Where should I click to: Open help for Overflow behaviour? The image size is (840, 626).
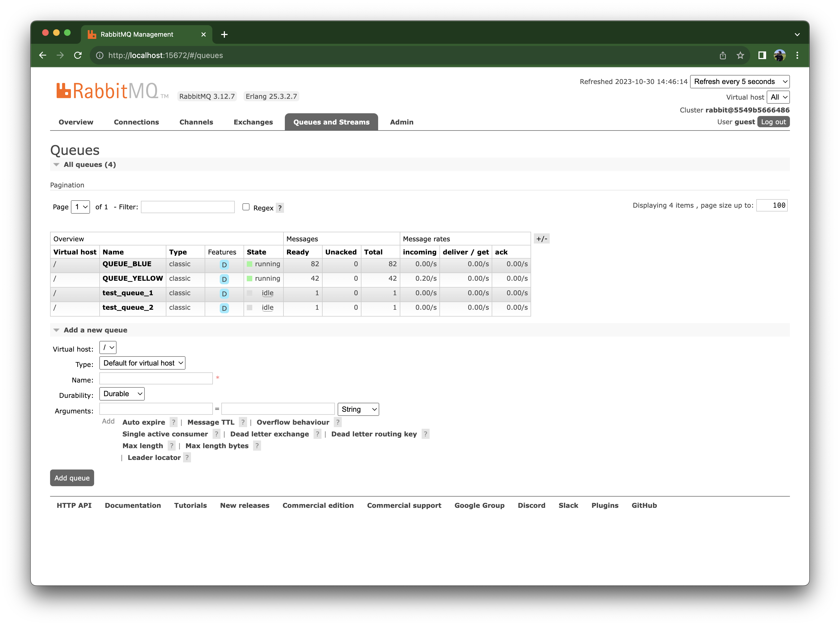pos(338,422)
